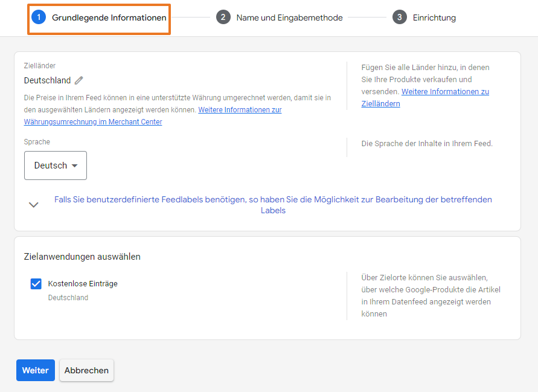
Task: Click step 3 number circle
Action: pos(399,17)
